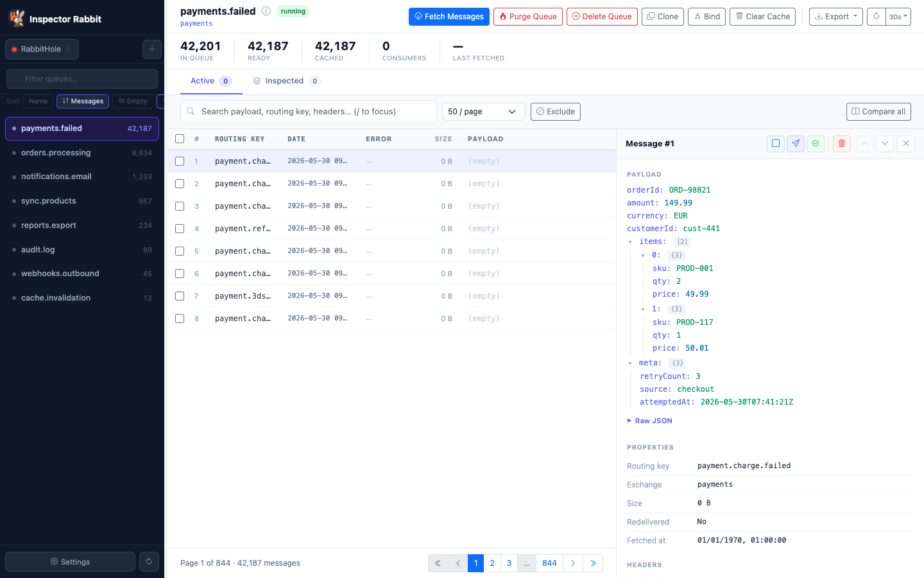Screen dimensions: 924x578
Task: Go to the previous message with up chevron
Action: (x=865, y=143)
